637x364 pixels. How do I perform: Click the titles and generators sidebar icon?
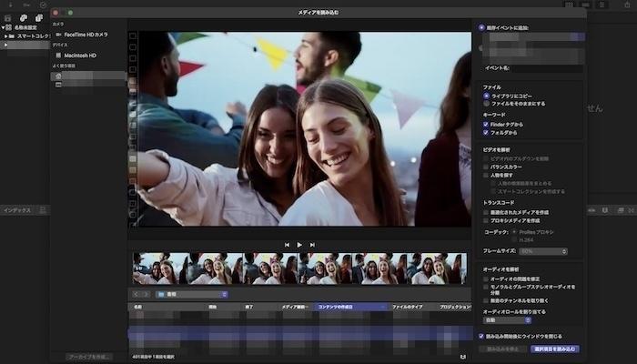pyautogui.click(x=38, y=18)
